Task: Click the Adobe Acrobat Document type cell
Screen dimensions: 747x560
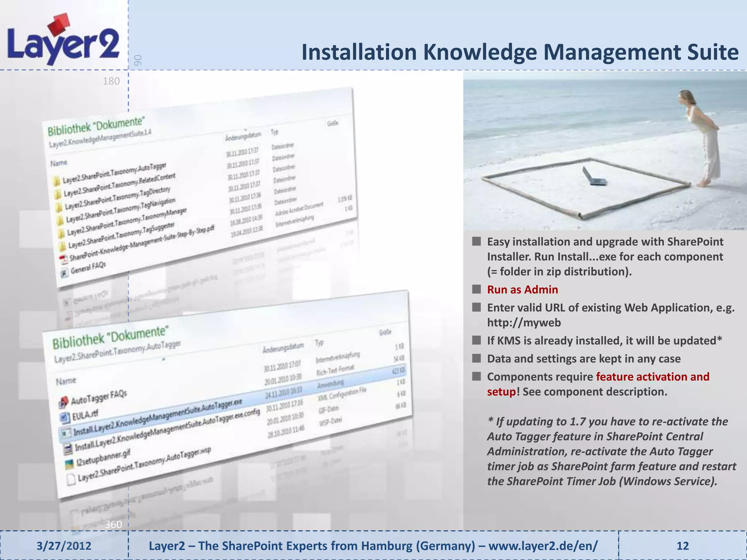Action: pos(299,209)
